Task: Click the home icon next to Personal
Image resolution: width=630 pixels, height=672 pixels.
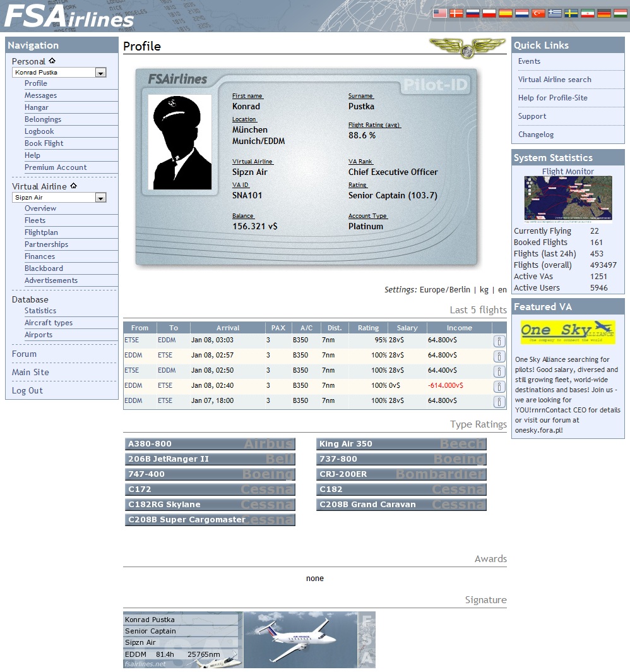Action: (52, 61)
